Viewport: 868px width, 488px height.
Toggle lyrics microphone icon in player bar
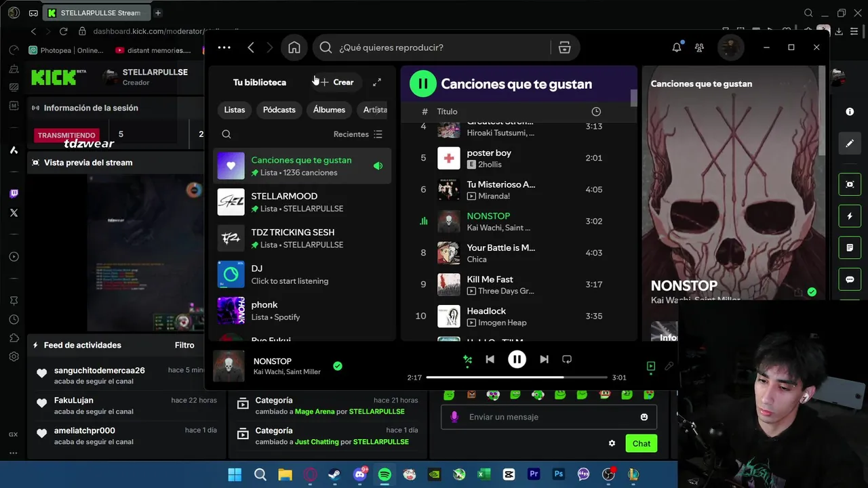click(x=669, y=366)
